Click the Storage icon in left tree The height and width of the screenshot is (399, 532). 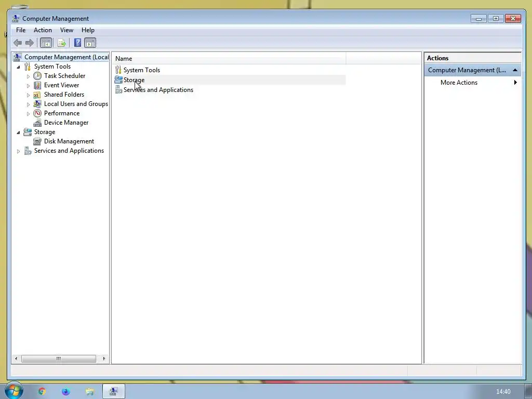28,132
